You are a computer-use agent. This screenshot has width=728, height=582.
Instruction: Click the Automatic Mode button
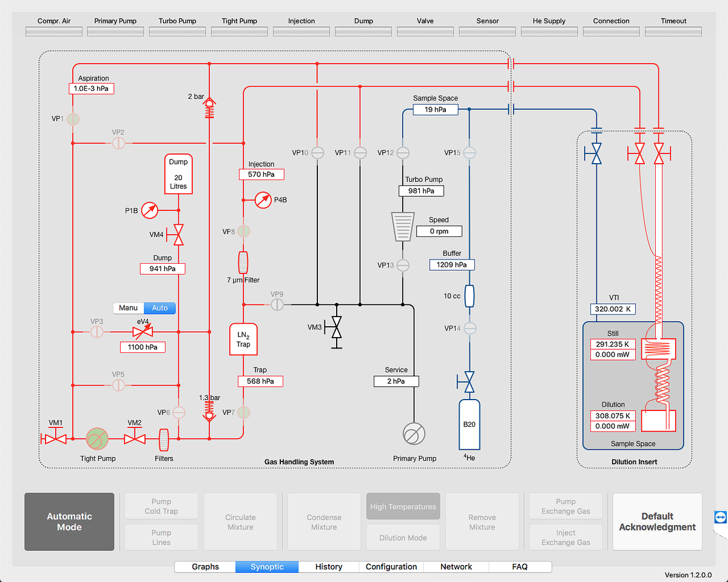click(69, 521)
